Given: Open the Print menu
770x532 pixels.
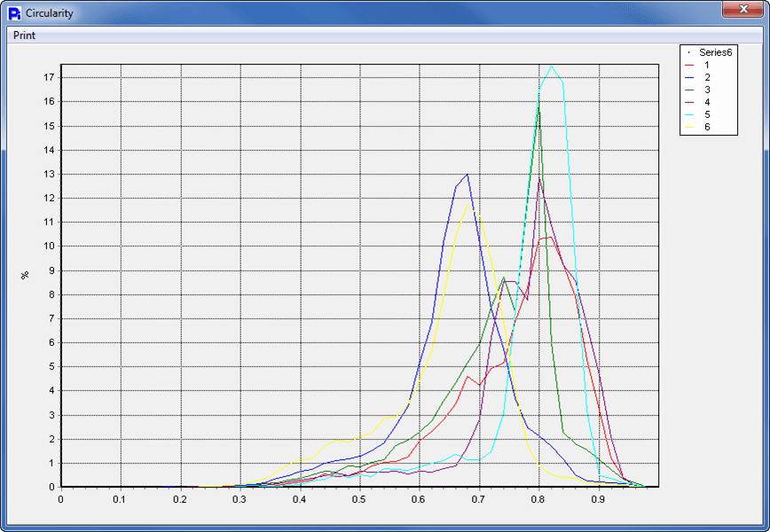Looking at the screenshot, I should (x=25, y=35).
